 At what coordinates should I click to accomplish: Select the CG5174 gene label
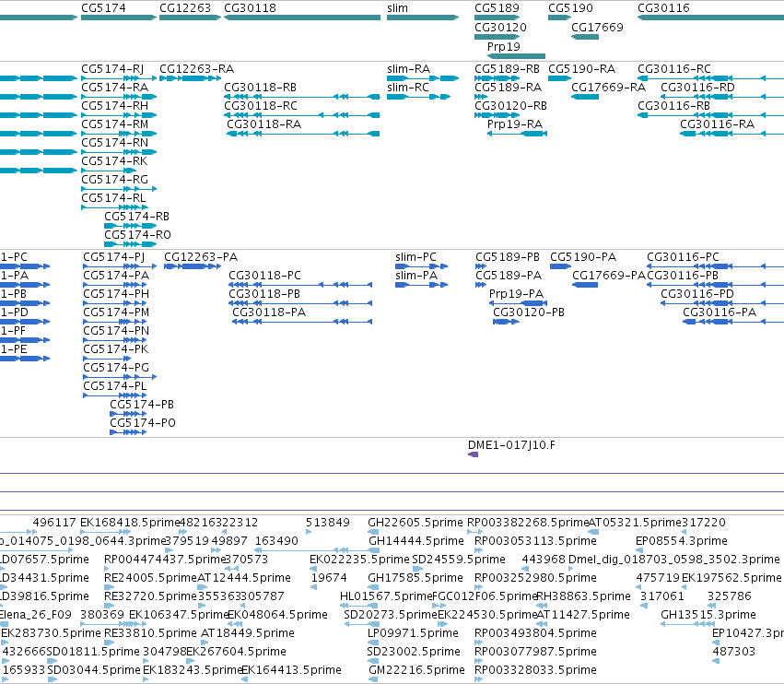[103, 8]
